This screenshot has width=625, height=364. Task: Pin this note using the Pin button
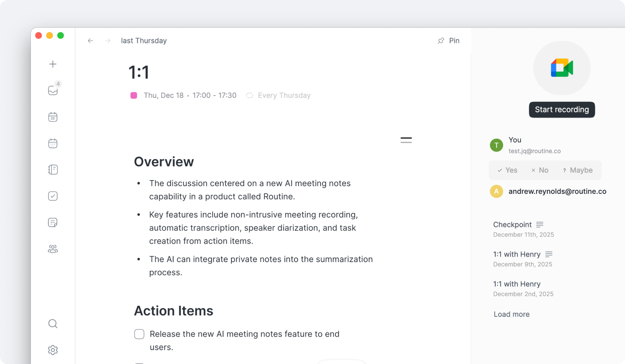pyautogui.click(x=449, y=41)
